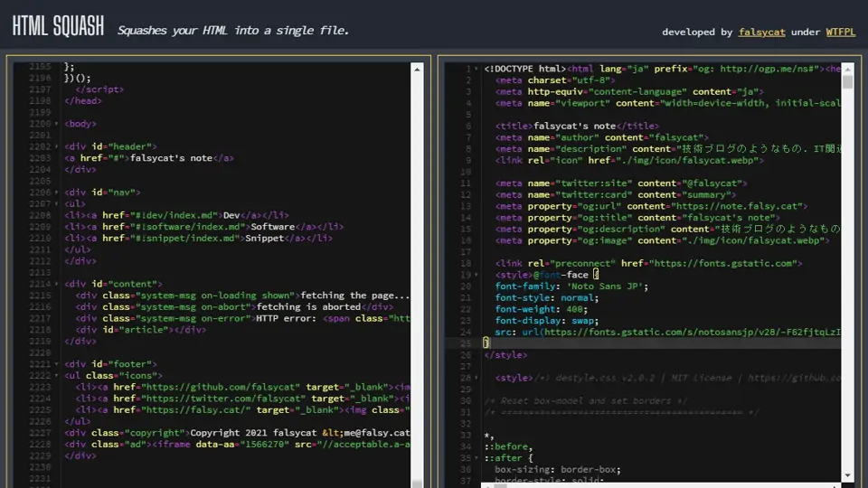Click the font-weight: 400 line
868x488 pixels.
[542, 309]
